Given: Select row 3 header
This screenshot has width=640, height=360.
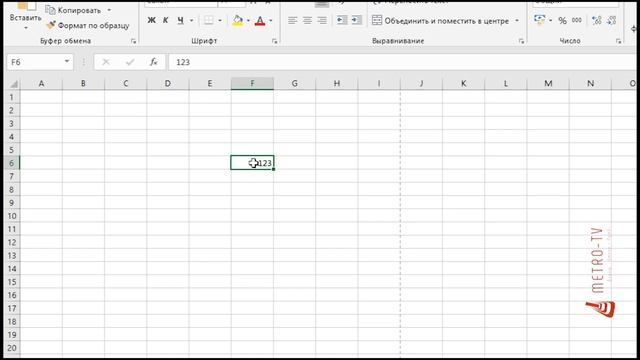Looking at the screenshot, I should (12, 123).
